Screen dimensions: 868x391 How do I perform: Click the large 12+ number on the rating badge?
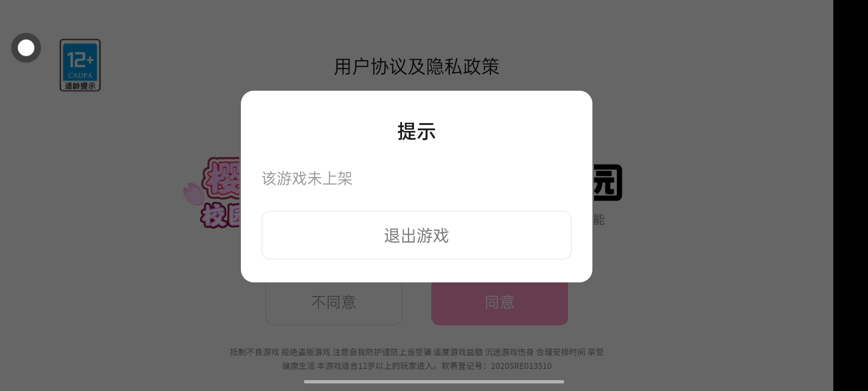(80, 59)
